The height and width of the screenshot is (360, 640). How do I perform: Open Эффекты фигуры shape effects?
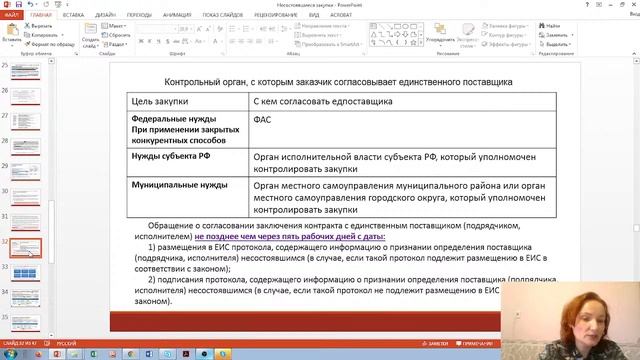point(506,44)
